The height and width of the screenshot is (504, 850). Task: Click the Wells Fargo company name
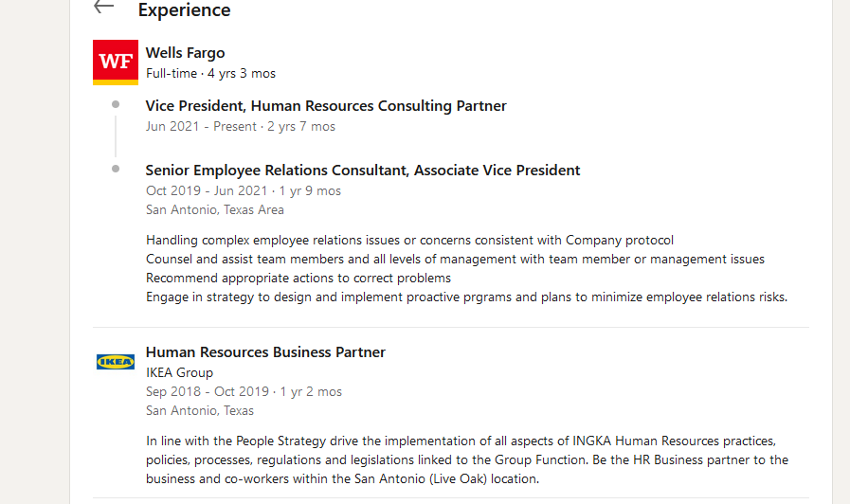pyautogui.click(x=186, y=52)
